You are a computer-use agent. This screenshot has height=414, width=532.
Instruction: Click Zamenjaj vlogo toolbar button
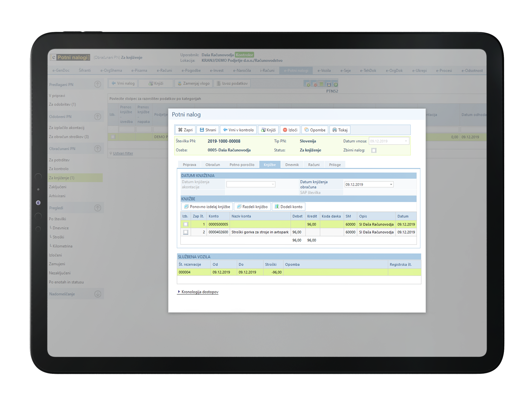click(x=194, y=83)
